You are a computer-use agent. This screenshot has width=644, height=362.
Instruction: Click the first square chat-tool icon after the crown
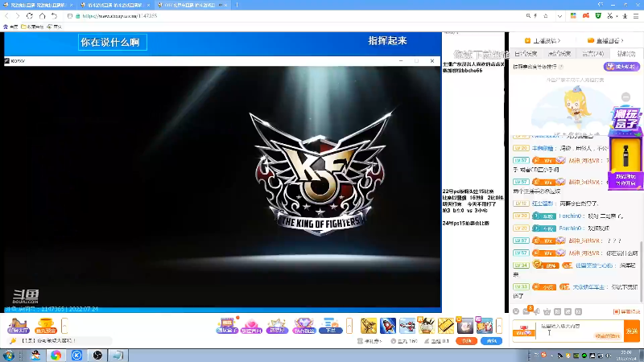[x=557, y=312]
